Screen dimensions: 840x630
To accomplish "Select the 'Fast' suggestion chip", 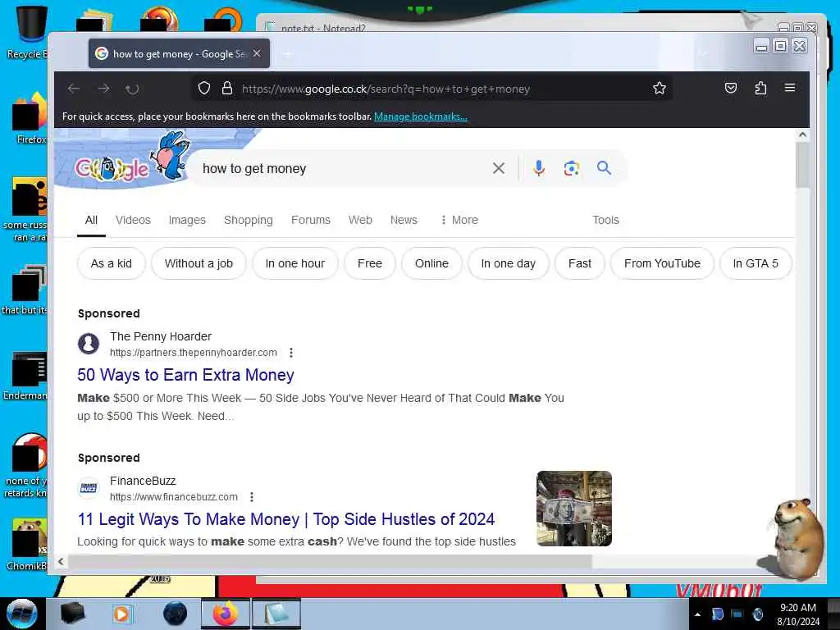I will [580, 263].
